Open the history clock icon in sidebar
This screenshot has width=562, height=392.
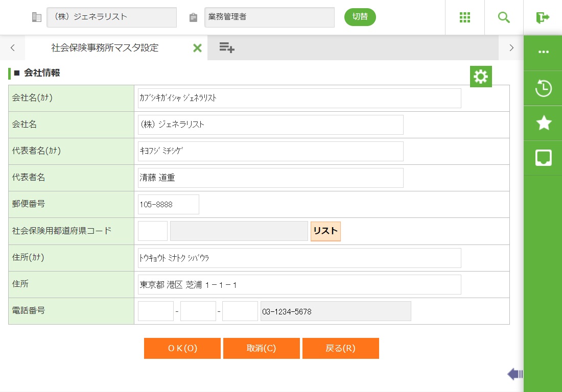click(x=543, y=88)
